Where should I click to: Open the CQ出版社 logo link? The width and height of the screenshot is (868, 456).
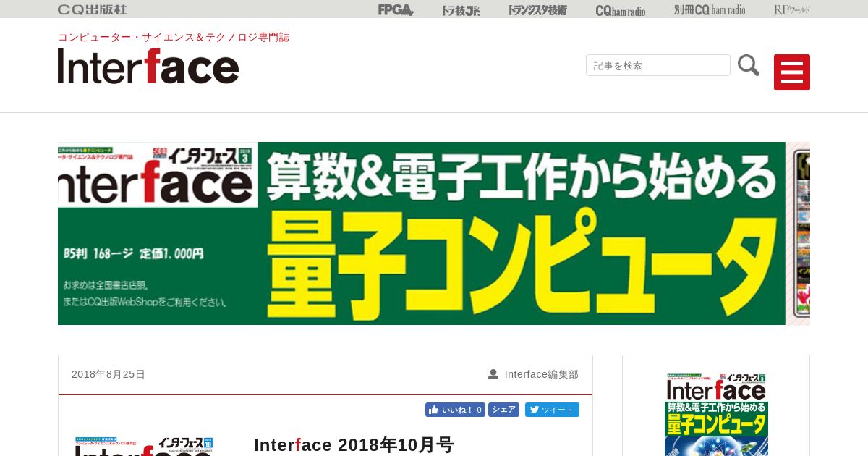93,9
